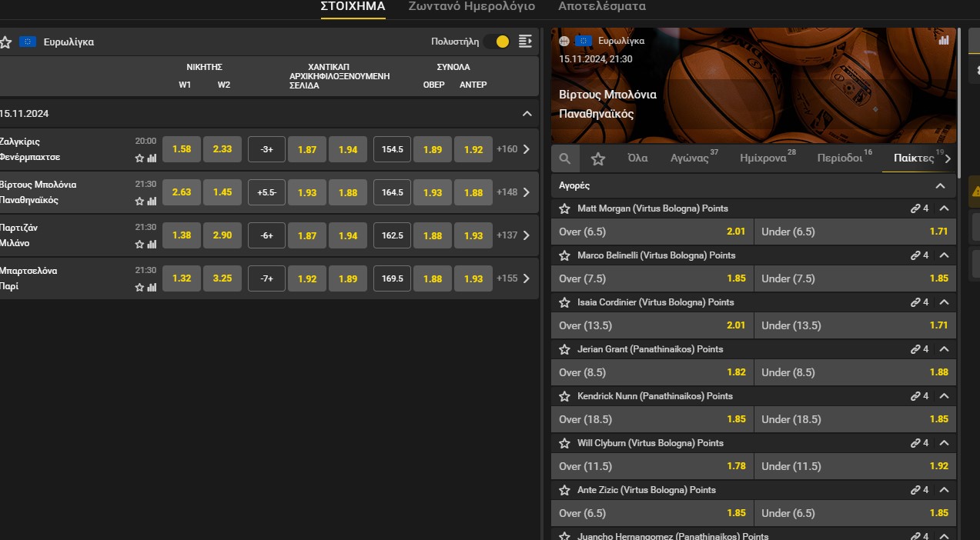This screenshot has width=980, height=540.
Task: Open statistics chart icon in match banner
Action: pyautogui.click(x=944, y=41)
